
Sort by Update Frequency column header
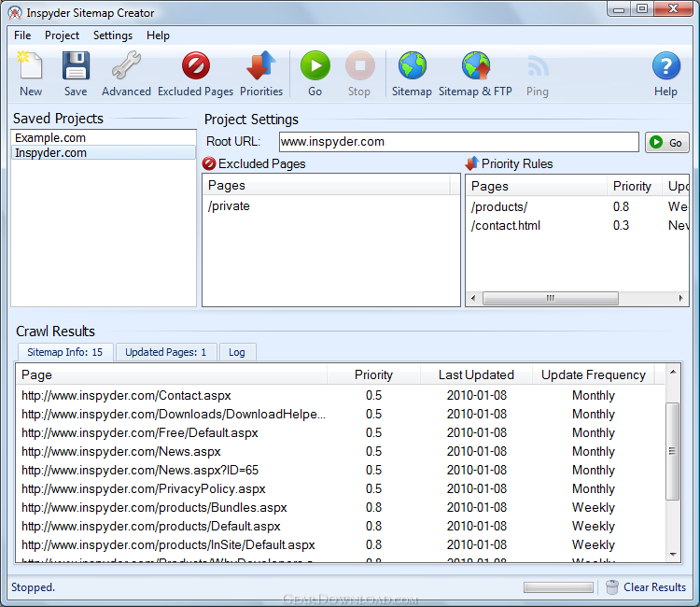pos(594,374)
